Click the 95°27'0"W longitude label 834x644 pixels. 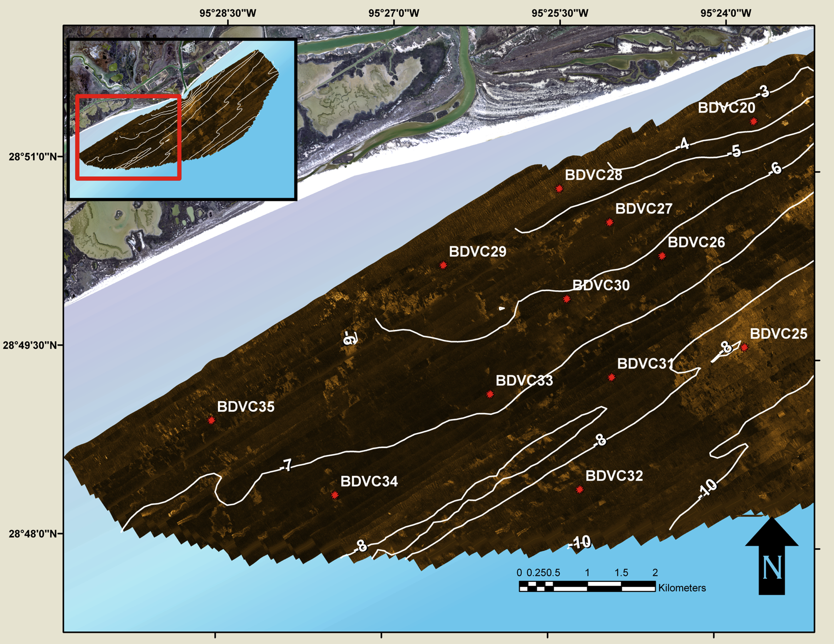(x=394, y=13)
